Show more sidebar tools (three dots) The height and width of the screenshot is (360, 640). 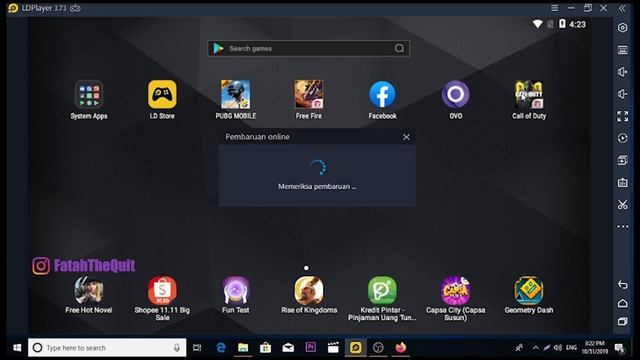point(622,227)
